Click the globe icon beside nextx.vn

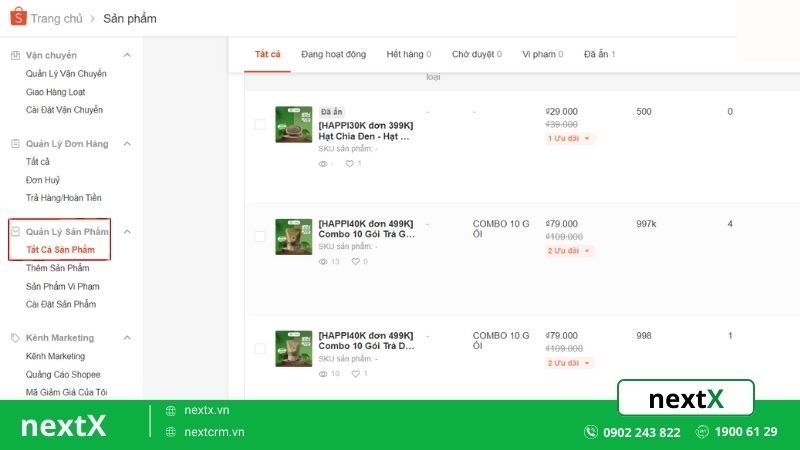[171, 410]
